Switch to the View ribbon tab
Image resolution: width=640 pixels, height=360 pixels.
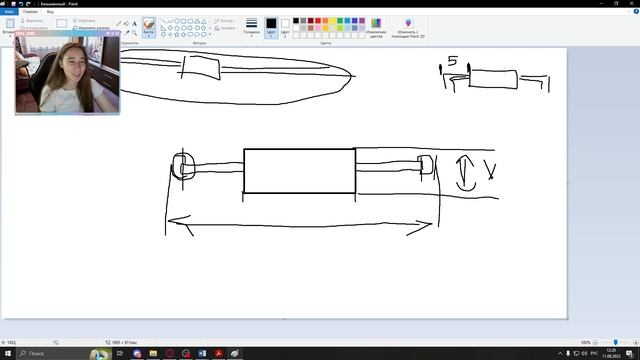point(50,11)
